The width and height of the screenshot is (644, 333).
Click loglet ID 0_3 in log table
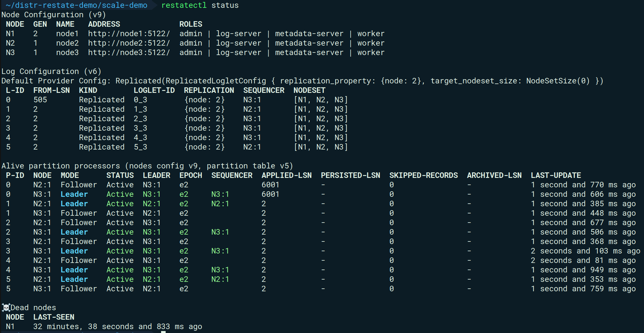pyautogui.click(x=140, y=100)
